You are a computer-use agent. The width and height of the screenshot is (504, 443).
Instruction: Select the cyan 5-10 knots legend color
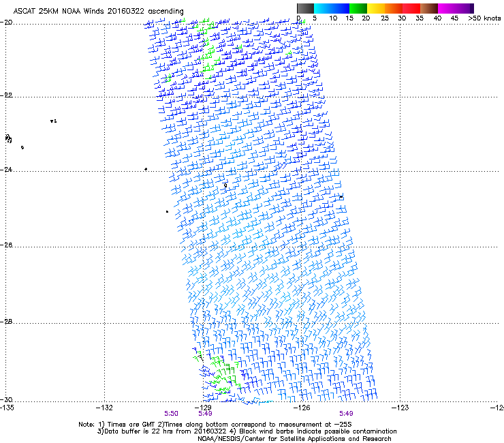[x=323, y=8]
